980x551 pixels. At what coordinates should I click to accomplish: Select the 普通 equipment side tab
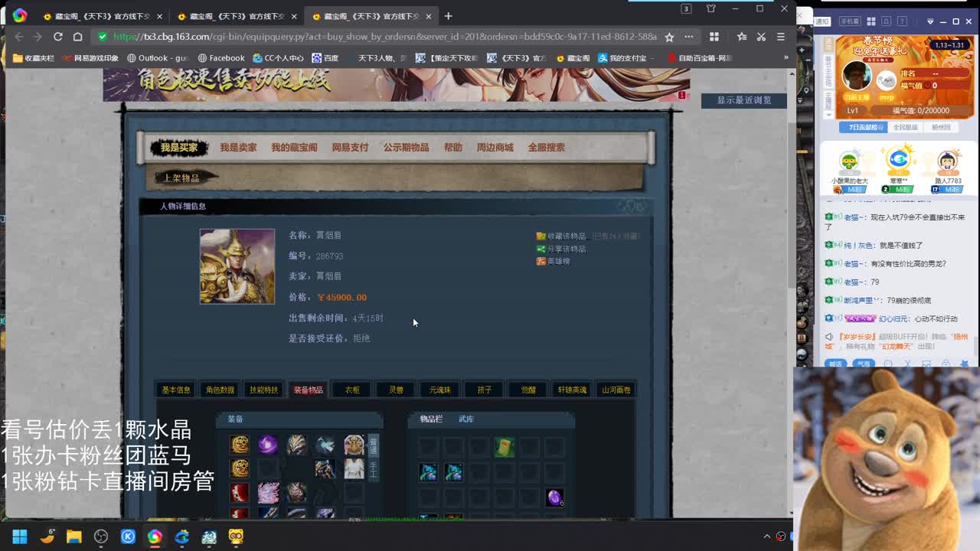coord(374,445)
